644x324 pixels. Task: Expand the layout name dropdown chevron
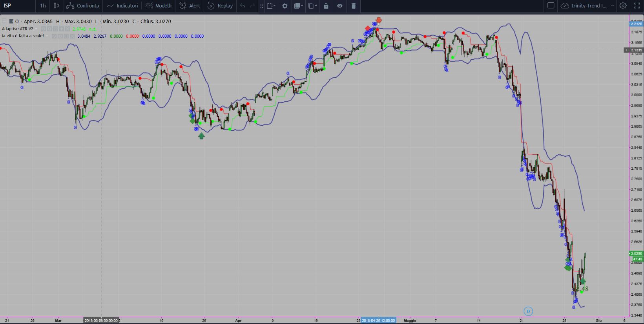[612, 5]
